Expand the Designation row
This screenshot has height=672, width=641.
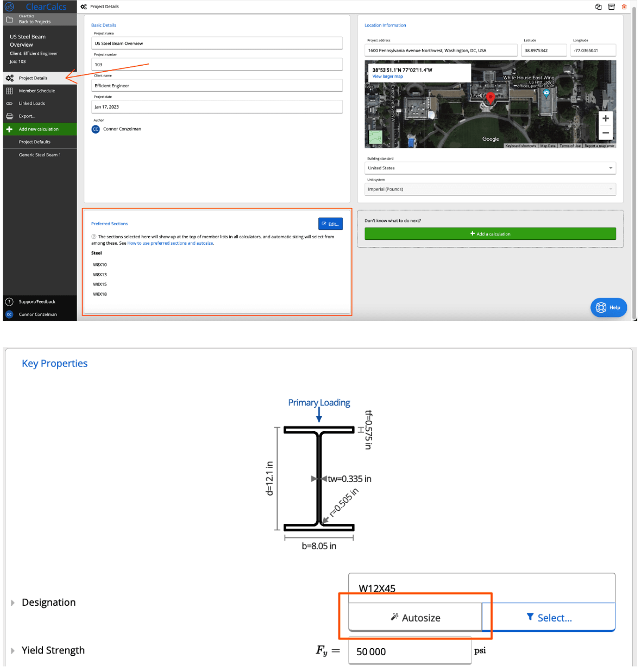pyautogui.click(x=12, y=603)
